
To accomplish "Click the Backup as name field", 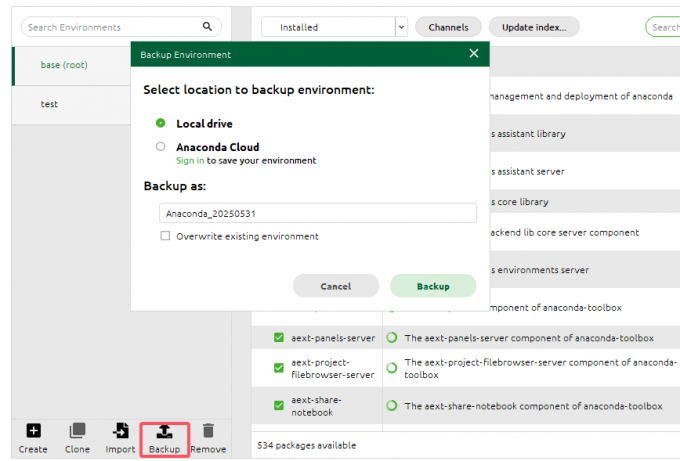I will (317, 213).
